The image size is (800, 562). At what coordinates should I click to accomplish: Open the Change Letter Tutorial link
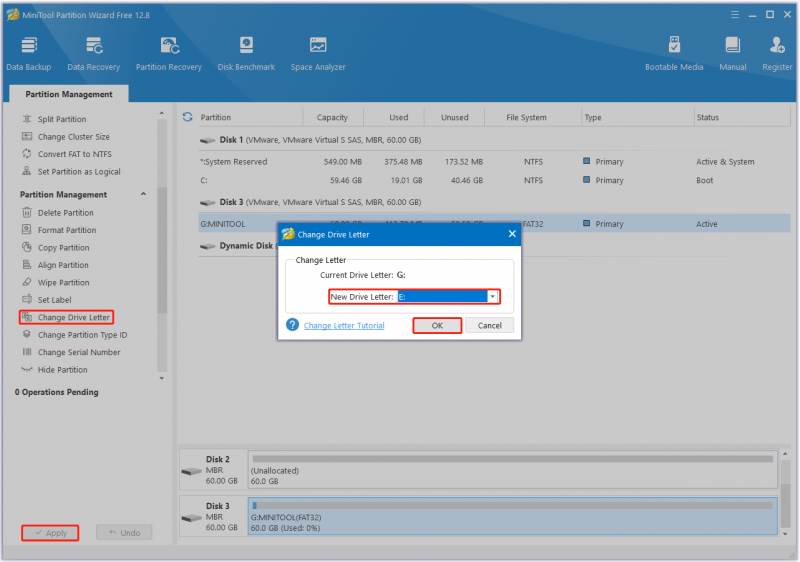coord(344,325)
